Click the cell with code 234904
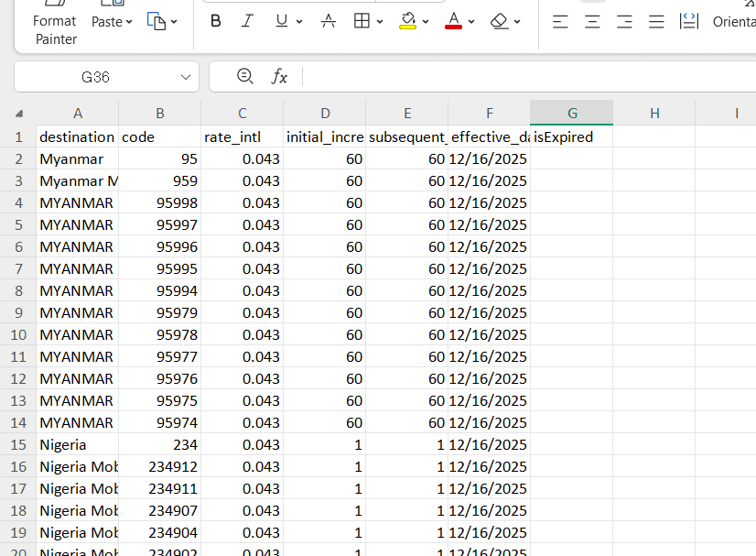The image size is (756, 556). (160, 532)
